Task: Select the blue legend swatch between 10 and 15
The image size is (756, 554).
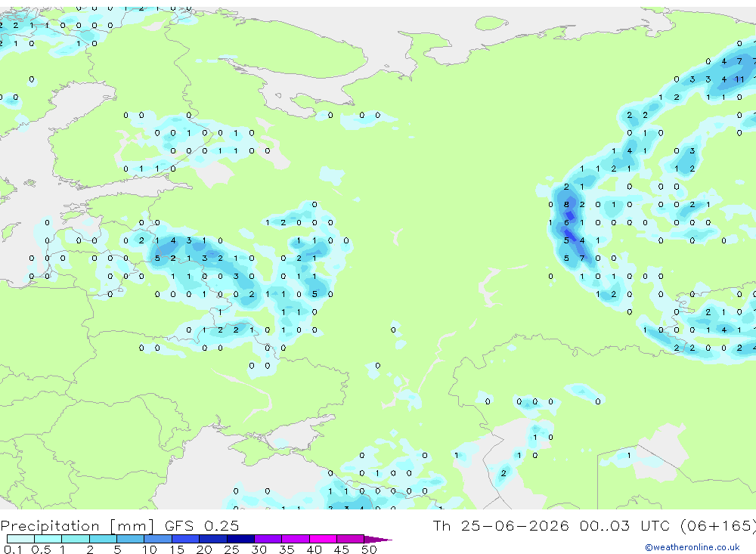Action: click(x=158, y=539)
